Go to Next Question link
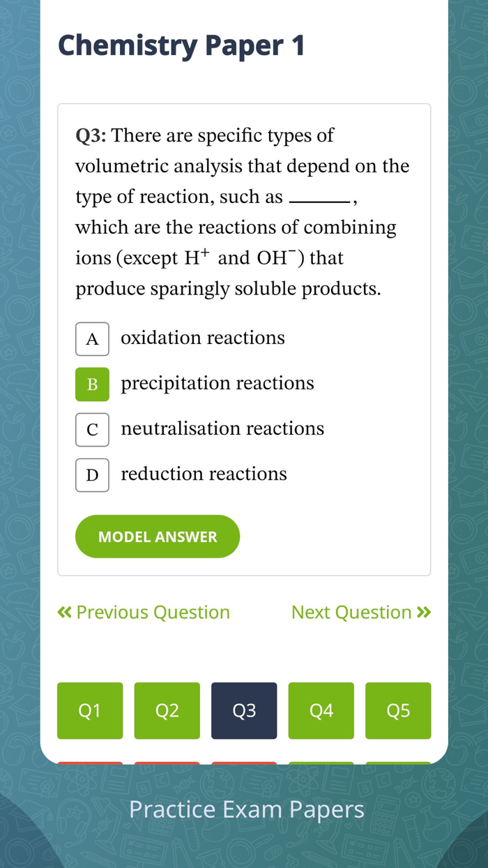The height and width of the screenshot is (868, 488). pyautogui.click(x=351, y=613)
